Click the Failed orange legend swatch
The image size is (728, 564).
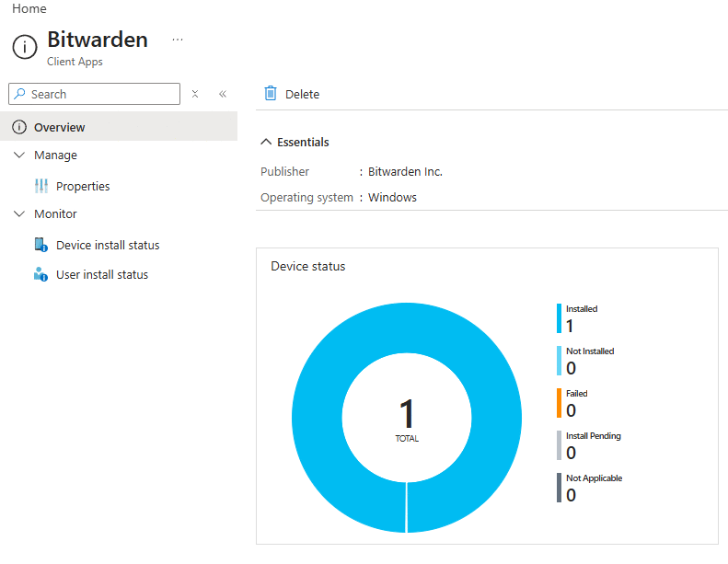click(559, 402)
